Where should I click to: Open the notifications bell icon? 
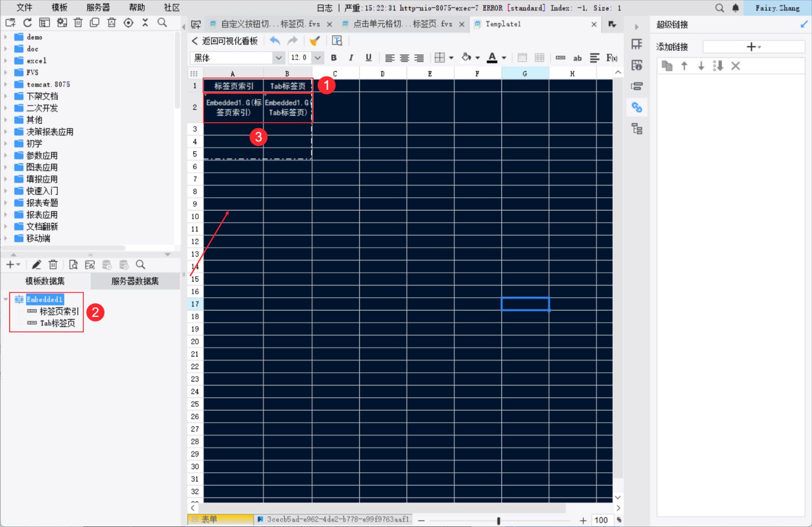click(x=735, y=8)
